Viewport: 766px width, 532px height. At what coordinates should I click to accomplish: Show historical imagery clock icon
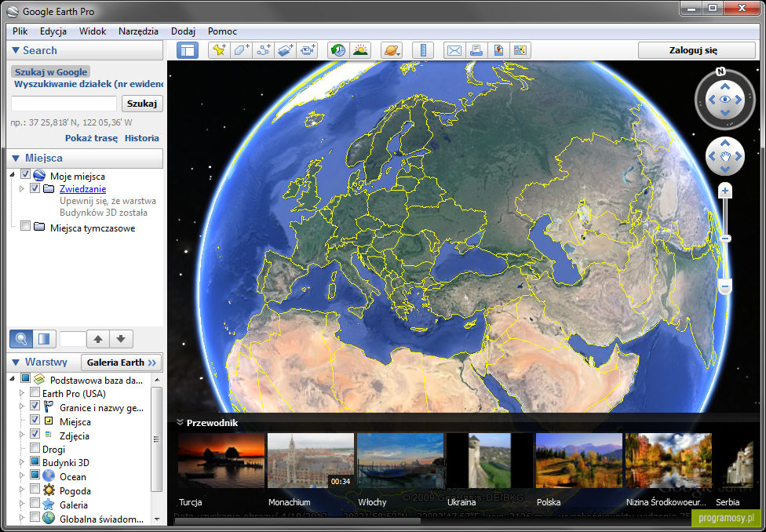[x=338, y=50]
